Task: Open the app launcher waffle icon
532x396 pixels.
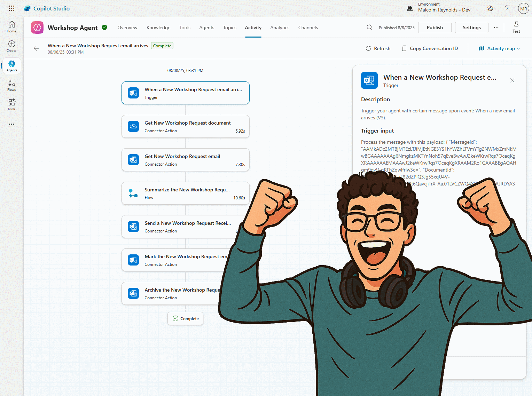Action: (11, 8)
